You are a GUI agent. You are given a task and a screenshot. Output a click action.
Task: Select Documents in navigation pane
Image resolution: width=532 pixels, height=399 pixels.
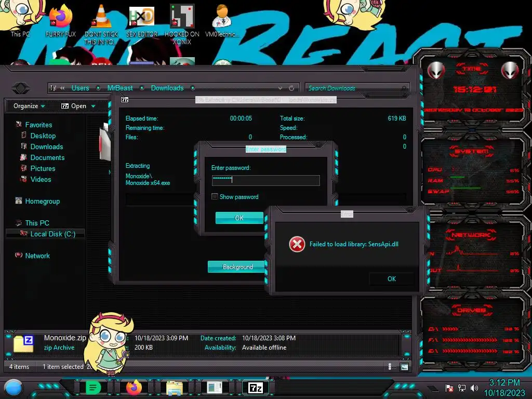point(47,157)
